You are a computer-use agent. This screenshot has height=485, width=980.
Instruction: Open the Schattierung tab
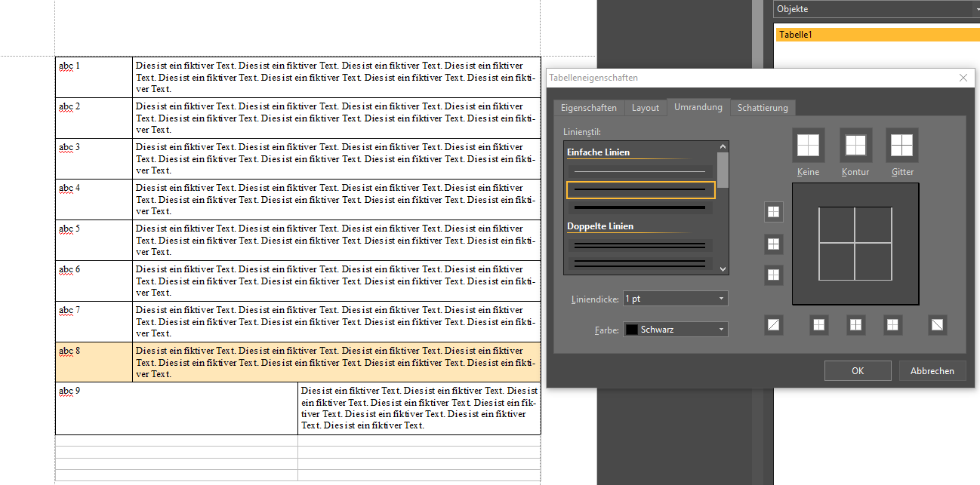pyautogui.click(x=763, y=108)
